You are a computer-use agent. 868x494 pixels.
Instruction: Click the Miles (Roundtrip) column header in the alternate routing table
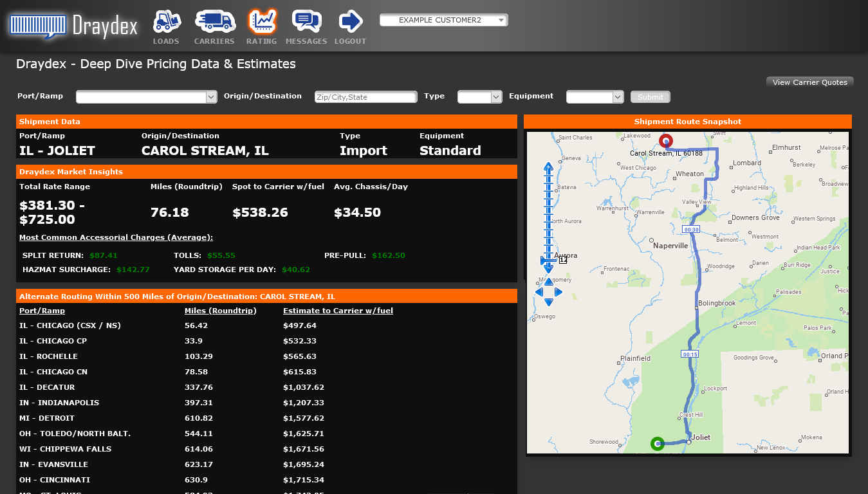221,311
